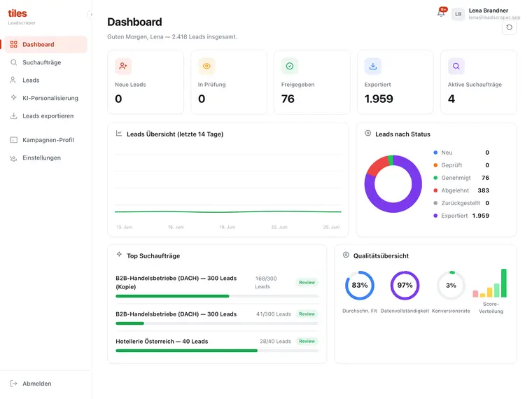Click the orange Geprüft legend dot

[x=435, y=165]
